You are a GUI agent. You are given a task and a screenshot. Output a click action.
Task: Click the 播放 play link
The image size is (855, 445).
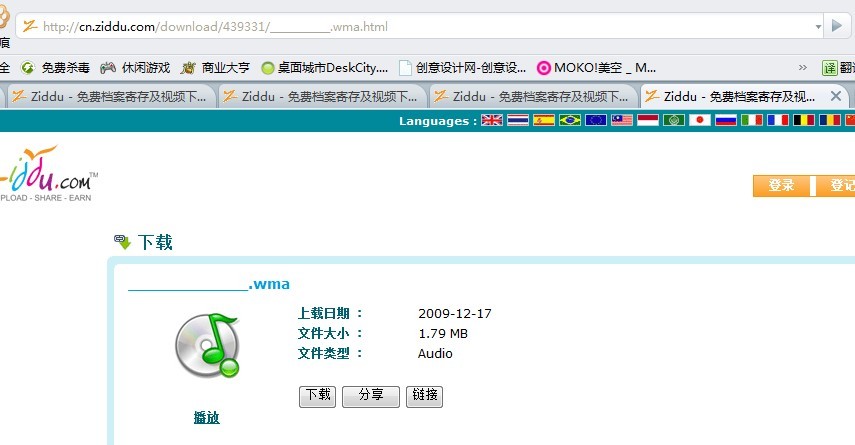click(x=207, y=418)
